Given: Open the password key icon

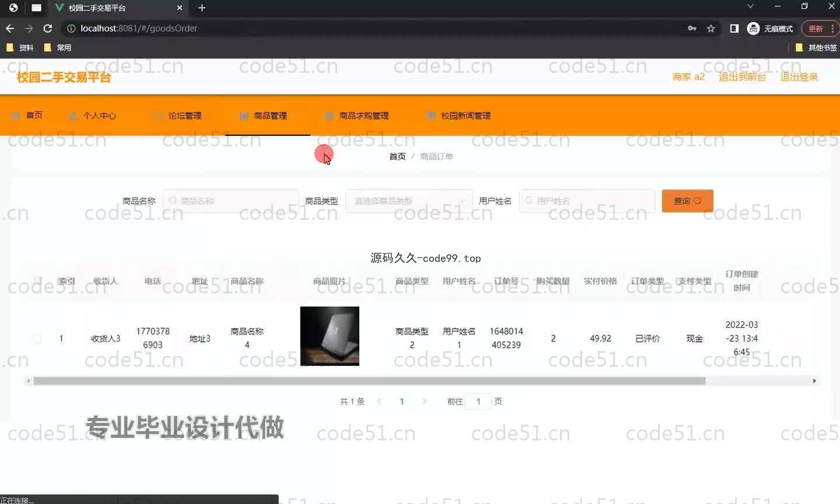Looking at the screenshot, I should [x=692, y=28].
